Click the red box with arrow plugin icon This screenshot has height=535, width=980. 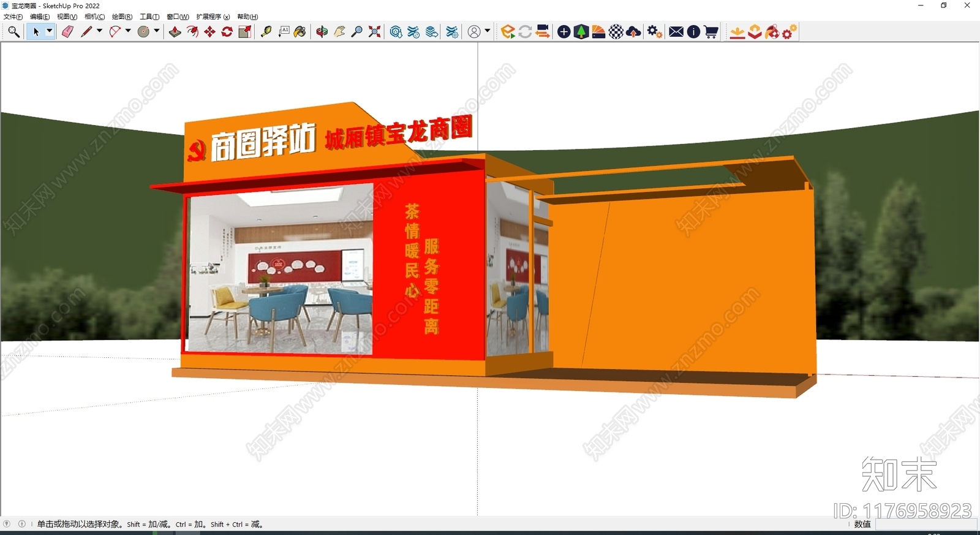[755, 32]
